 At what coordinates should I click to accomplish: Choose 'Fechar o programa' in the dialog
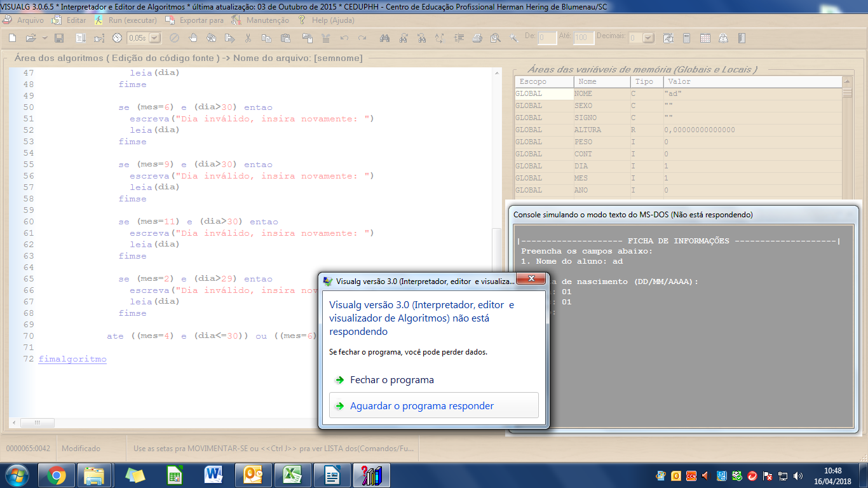[392, 380]
